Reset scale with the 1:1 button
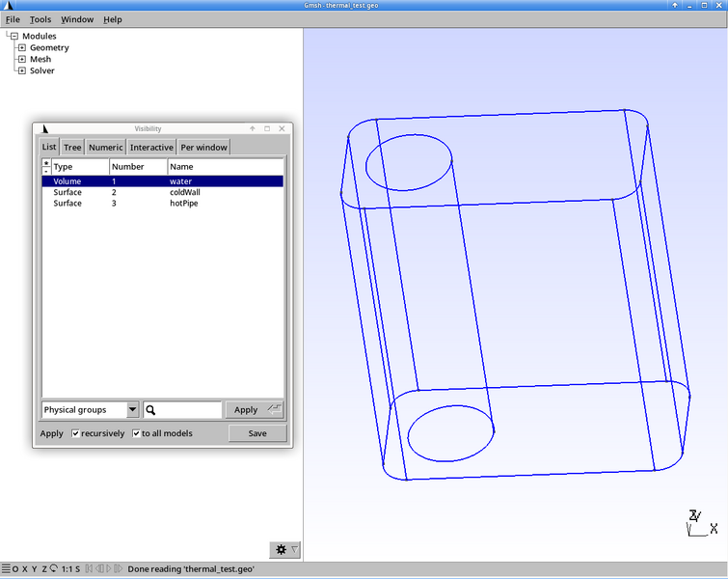Viewport: 728px width, 579px height. (67, 568)
